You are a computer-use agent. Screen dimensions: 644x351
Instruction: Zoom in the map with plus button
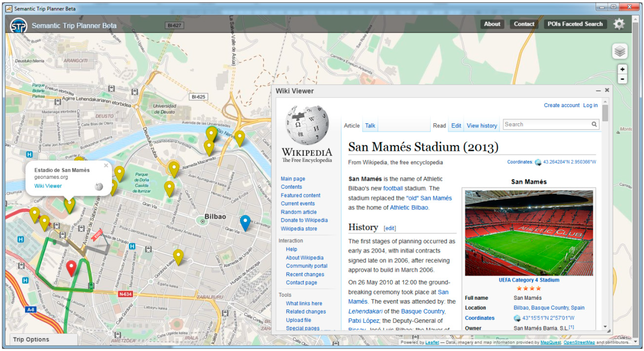(x=622, y=69)
